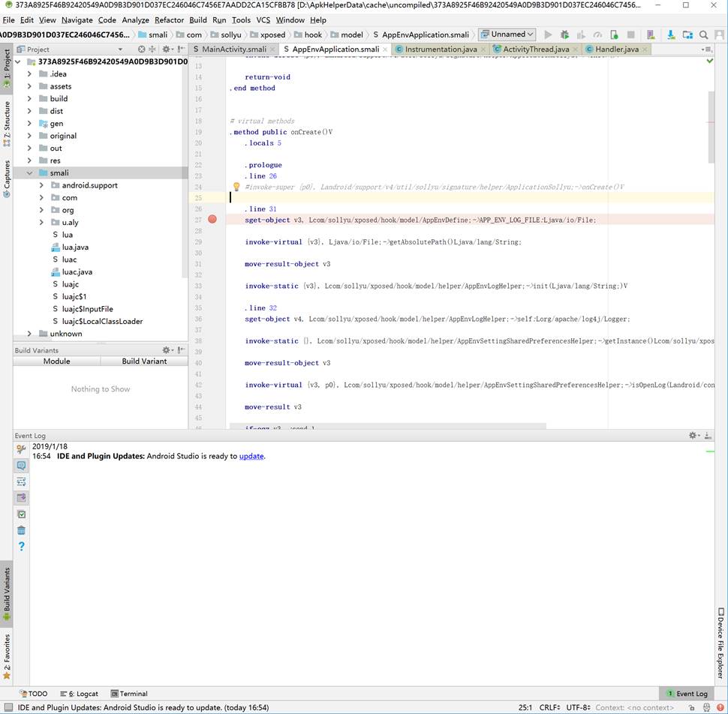Click the Search Everywhere magnifier icon
728x714 pixels.
(x=704, y=34)
